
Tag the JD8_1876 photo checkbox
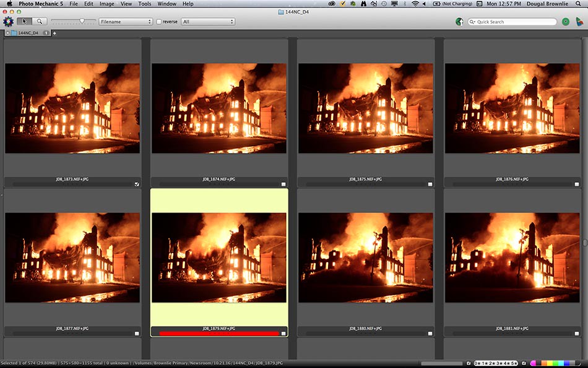[577, 184]
